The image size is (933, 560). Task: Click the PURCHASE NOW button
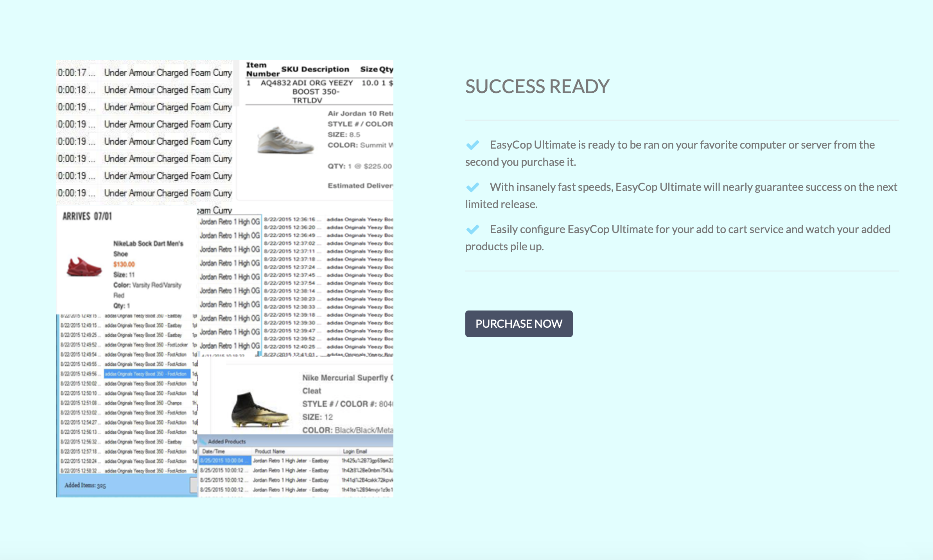[x=519, y=324]
